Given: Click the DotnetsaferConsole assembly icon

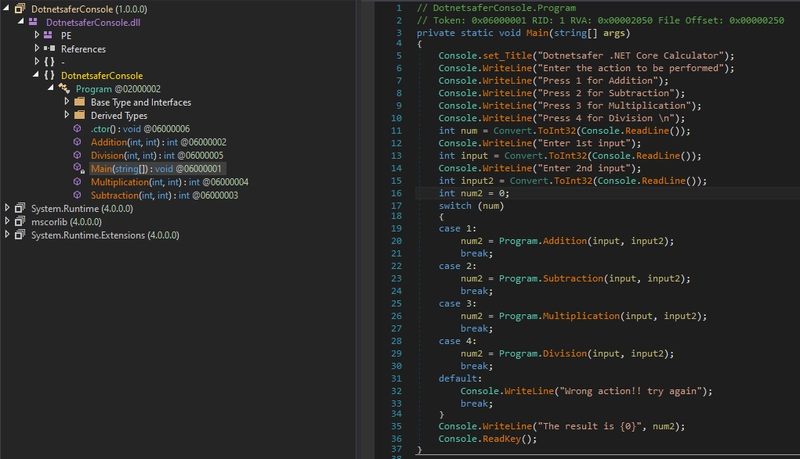Looking at the screenshot, I should click(x=20, y=9).
